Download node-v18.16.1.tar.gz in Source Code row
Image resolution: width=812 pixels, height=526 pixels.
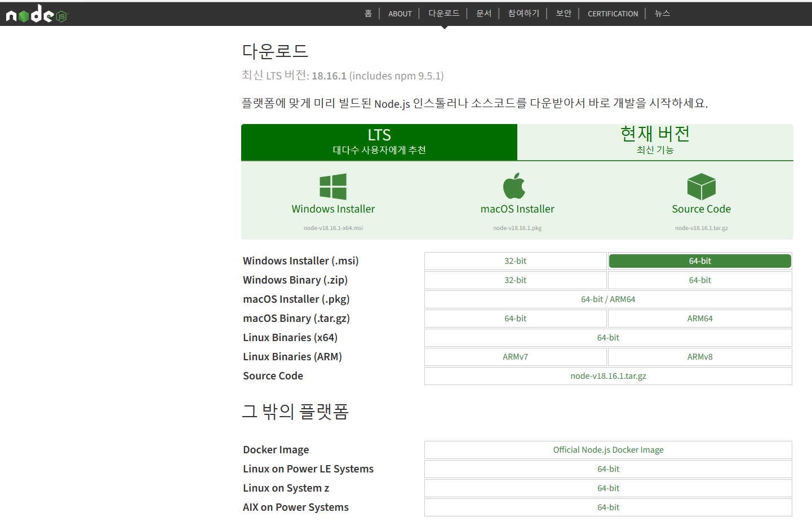608,376
